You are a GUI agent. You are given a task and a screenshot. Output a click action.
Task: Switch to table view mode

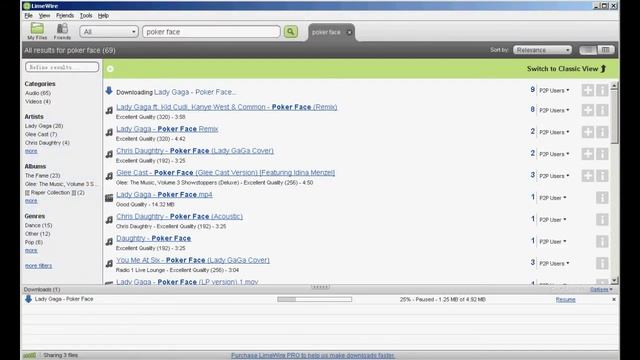pyautogui.click(x=606, y=50)
